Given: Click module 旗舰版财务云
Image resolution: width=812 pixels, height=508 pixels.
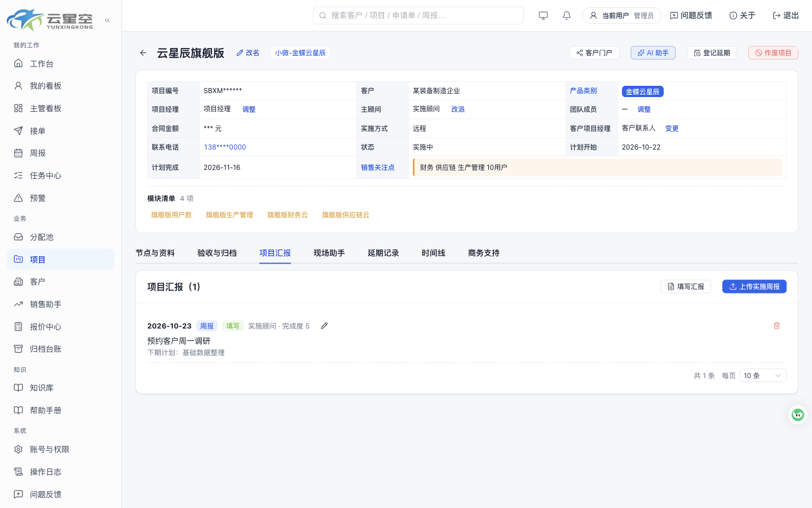Looking at the screenshot, I should (288, 215).
